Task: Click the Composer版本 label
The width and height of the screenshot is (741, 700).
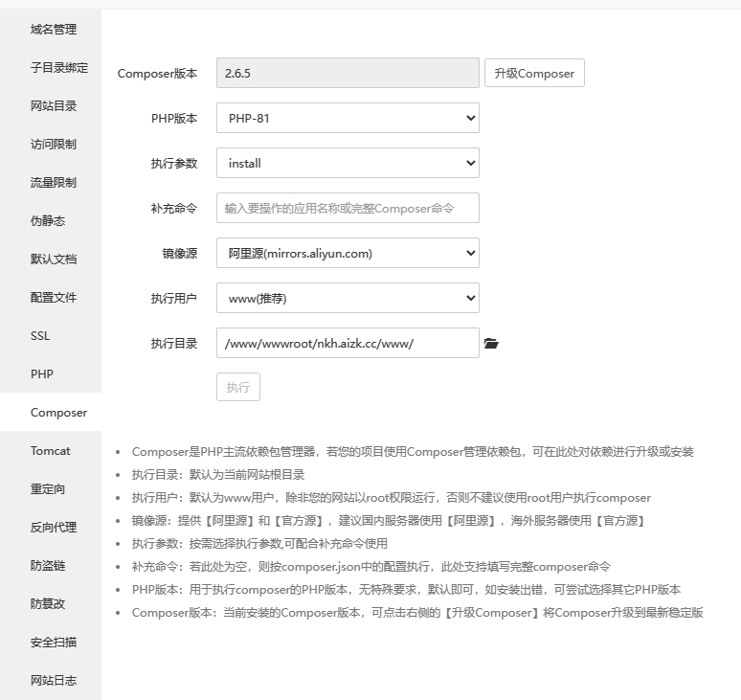Action: tap(157, 74)
